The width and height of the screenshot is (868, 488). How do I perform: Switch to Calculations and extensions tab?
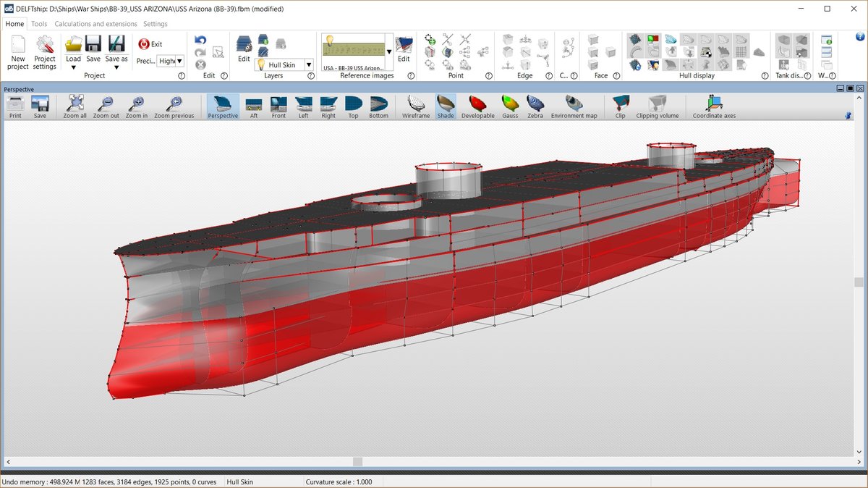95,24
